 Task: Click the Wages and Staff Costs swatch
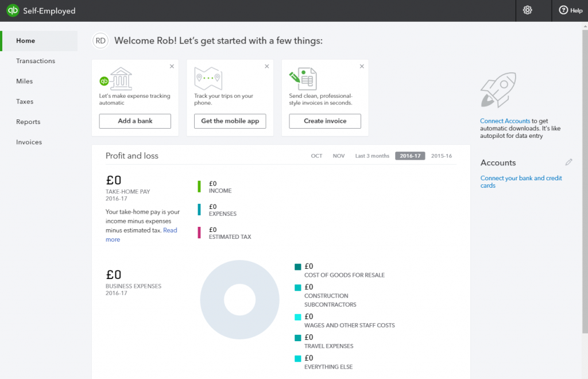click(x=298, y=317)
